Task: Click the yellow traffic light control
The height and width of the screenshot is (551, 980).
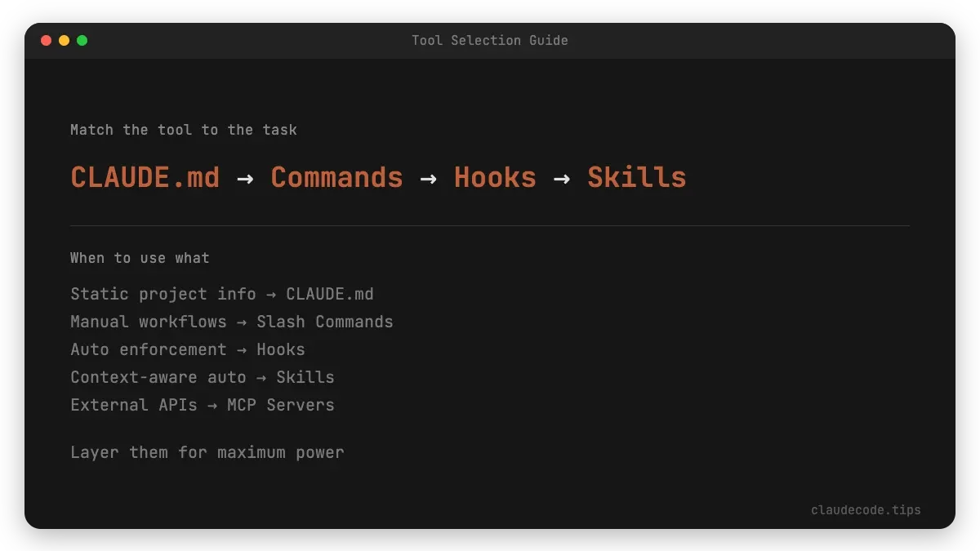Action: [x=63, y=38]
